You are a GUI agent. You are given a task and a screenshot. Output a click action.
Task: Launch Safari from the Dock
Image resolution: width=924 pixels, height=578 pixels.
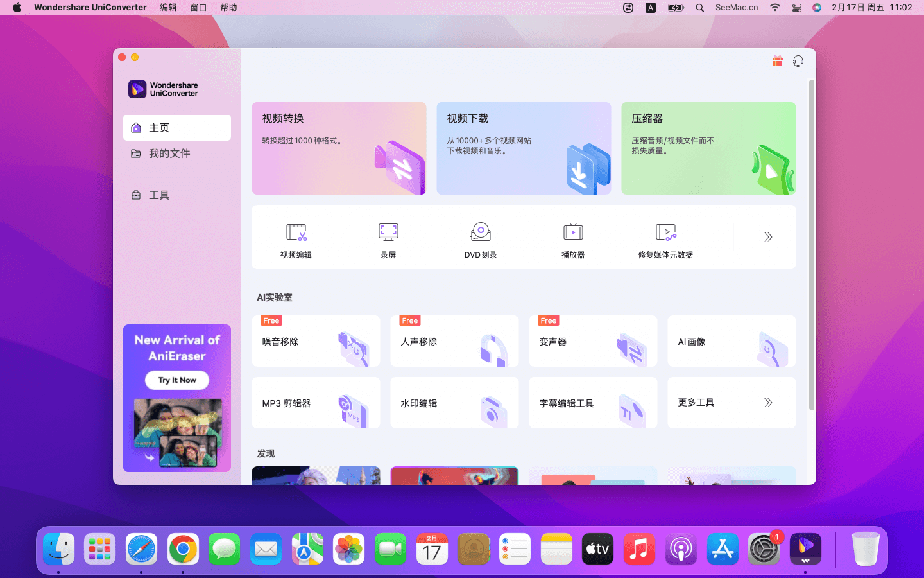141,549
